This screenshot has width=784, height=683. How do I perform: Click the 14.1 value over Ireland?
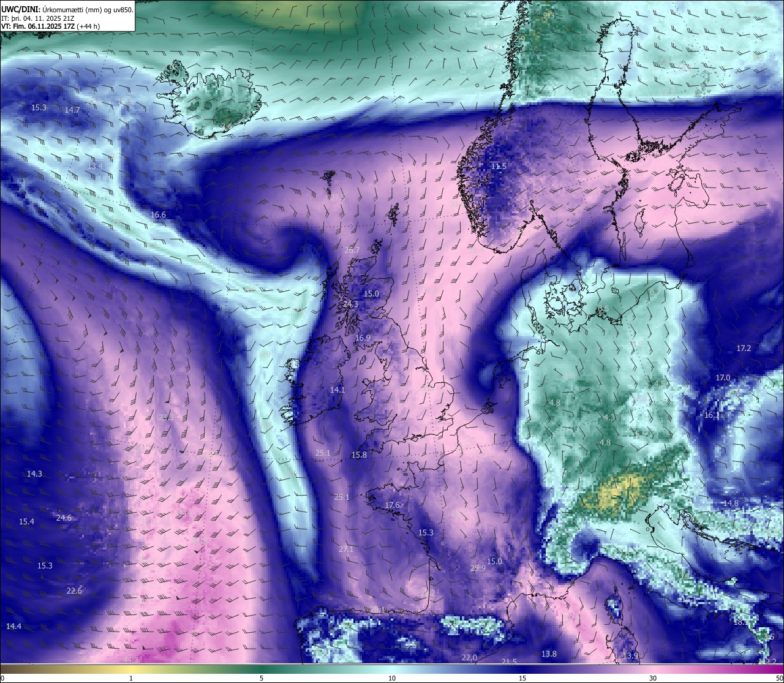[337, 390]
